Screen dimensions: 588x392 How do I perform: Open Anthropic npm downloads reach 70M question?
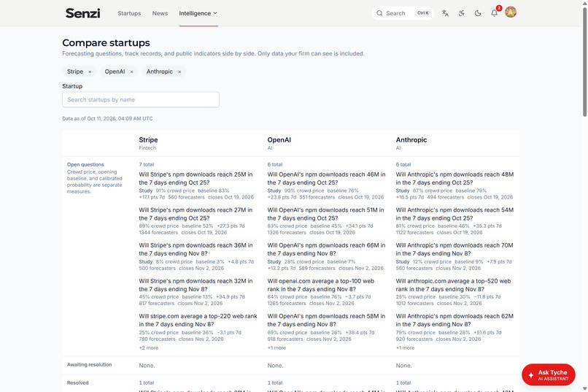point(454,250)
